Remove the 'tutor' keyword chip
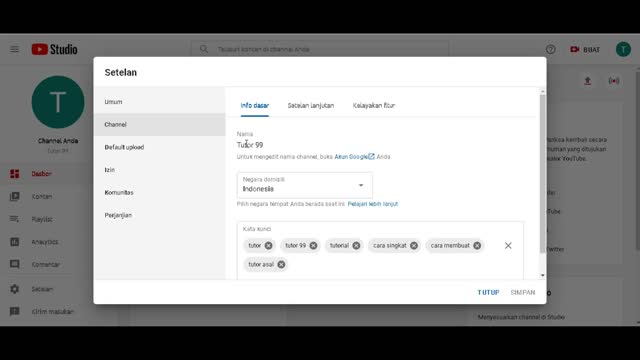This screenshot has width=640, height=360. pos(268,246)
